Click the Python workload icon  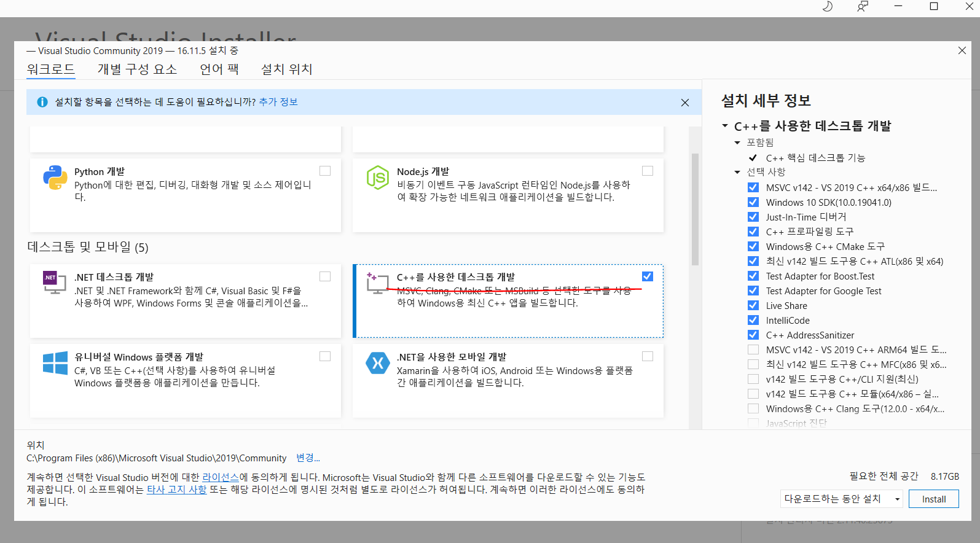click(55, 178)
